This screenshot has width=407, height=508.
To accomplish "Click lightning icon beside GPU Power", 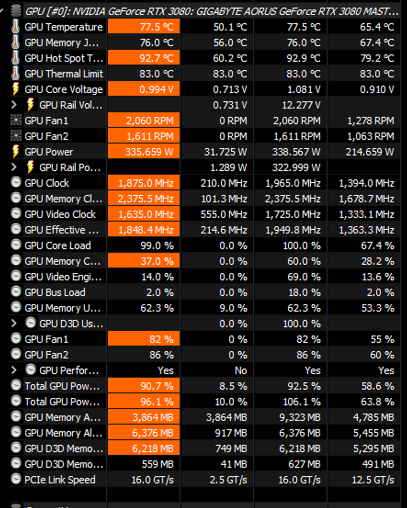I will point(15,152).
